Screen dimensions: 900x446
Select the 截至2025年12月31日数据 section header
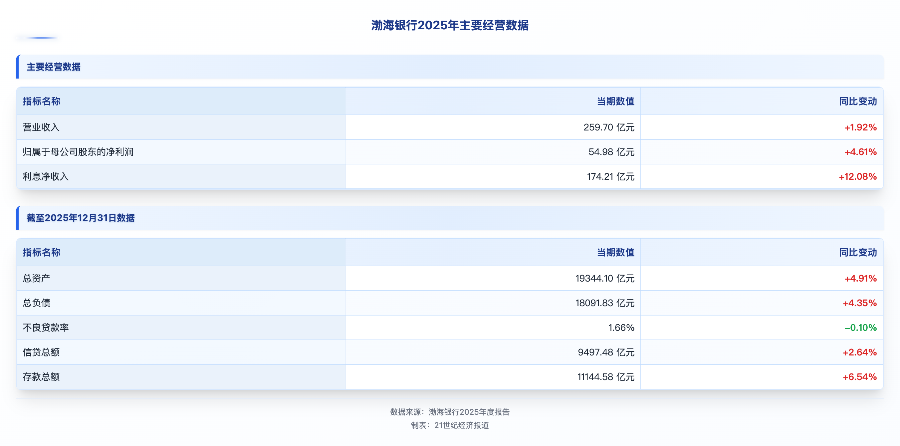pyautogui.click(x=81, y=218)
